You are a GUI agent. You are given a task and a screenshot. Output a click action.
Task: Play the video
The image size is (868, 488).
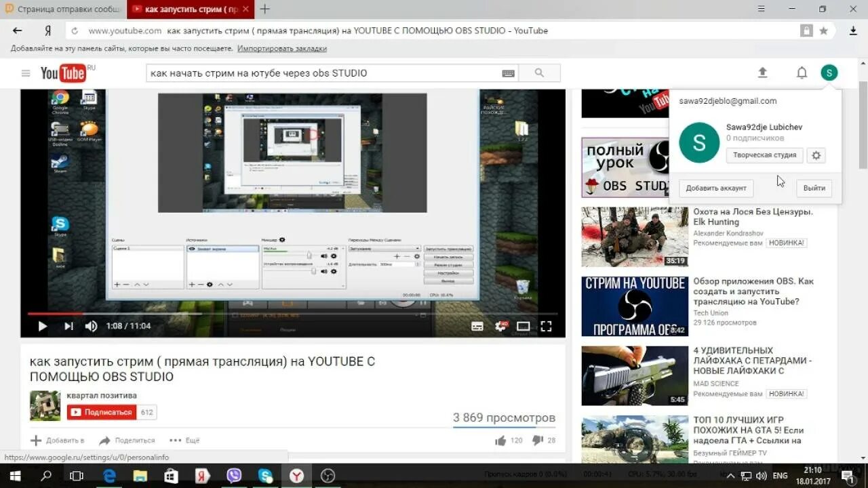[x=42, y=326]
